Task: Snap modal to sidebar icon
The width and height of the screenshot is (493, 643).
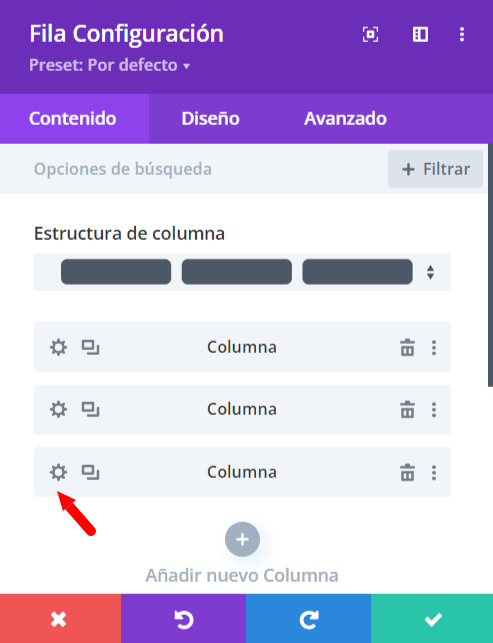Action: [x=420, y=34]
